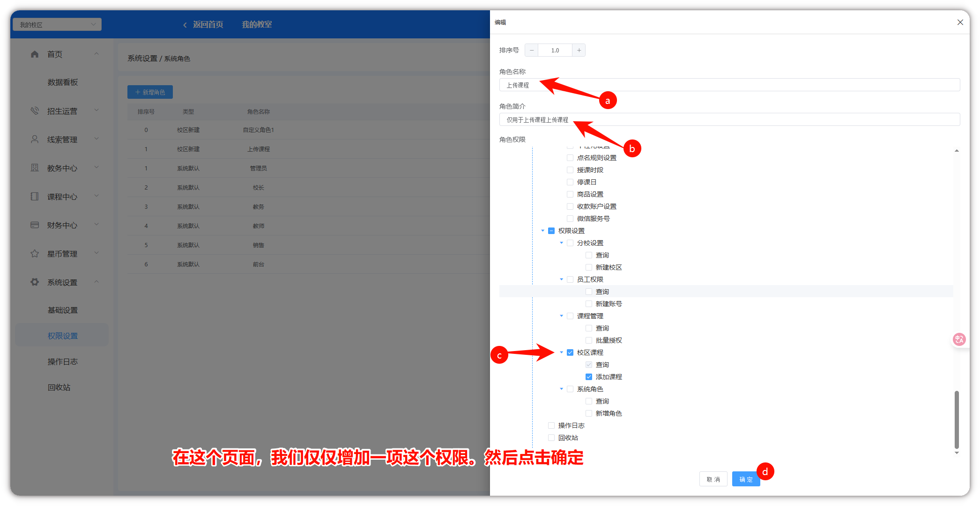This screenshot has width=980, height=506.
Task: Open 操作日志 in the sidebar menu
Action: 62,362
